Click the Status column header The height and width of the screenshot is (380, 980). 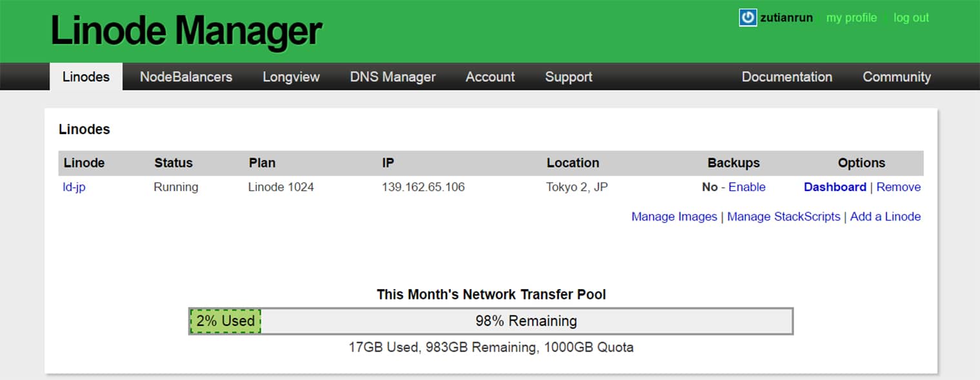click(174, 163)
